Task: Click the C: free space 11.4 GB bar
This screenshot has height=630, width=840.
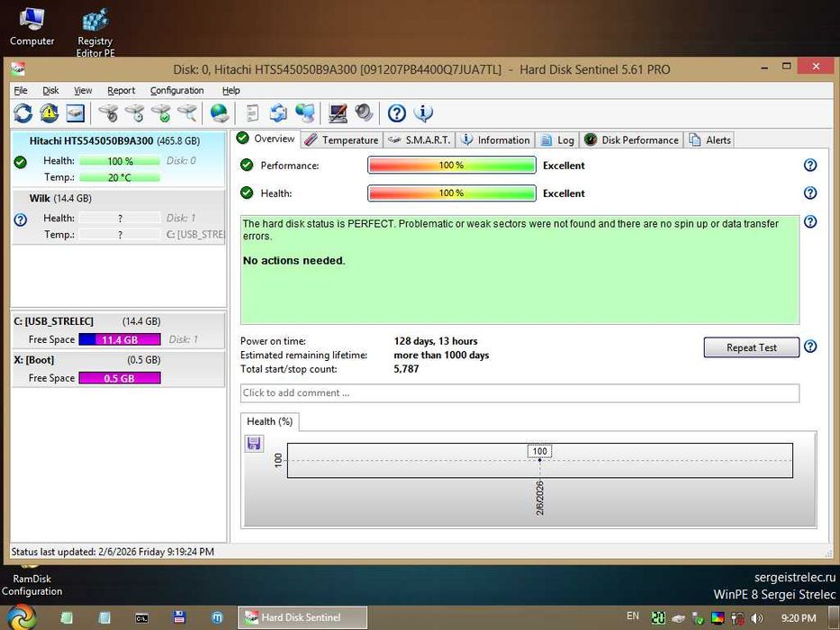Action: click(120, 339)
